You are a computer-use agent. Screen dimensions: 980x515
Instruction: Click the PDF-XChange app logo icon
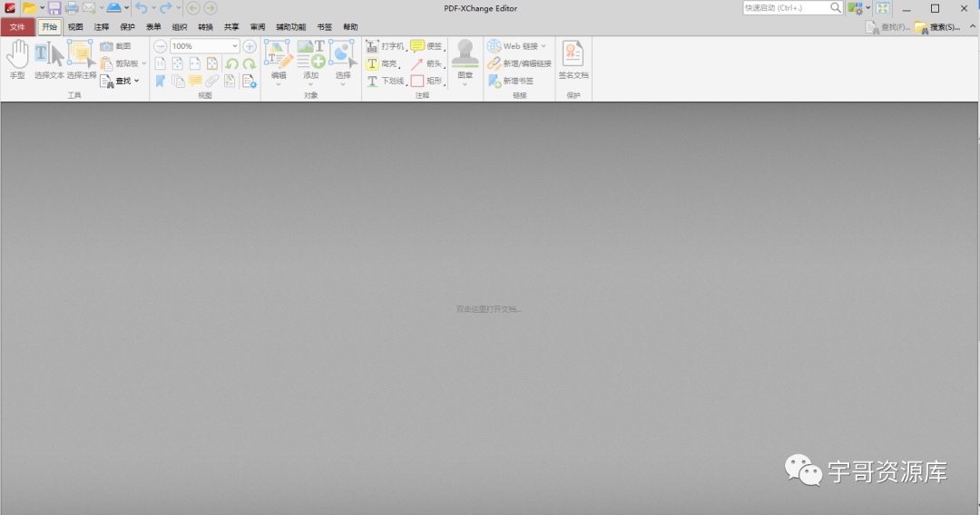point(9,8)
